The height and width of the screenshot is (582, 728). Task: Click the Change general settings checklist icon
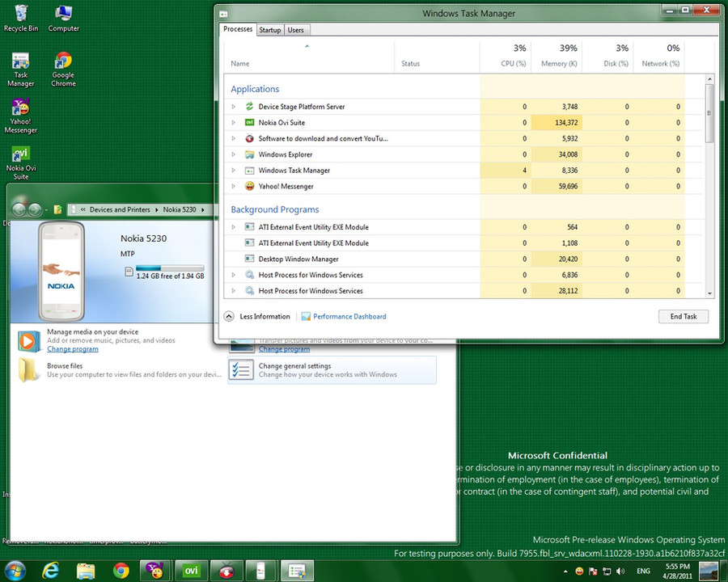(241, 370)
